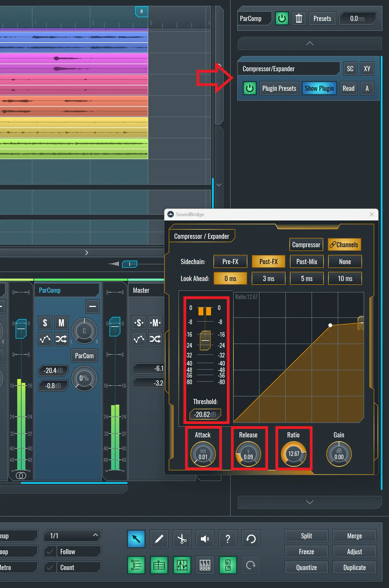Switch automation to Read mode
Viewport: 389px width, 588px height.
click(x=348, y=88)
